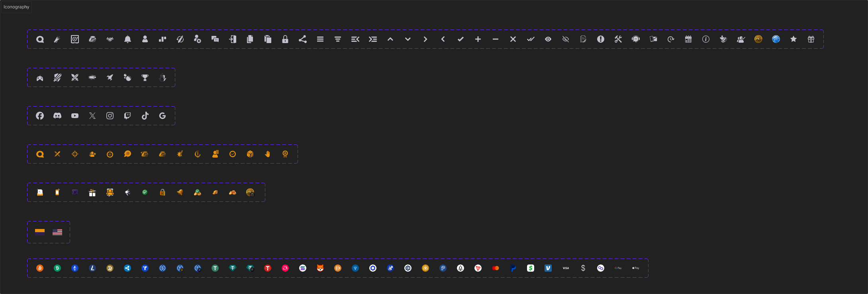Click the share nodes icon
This screenshot has height=294, width=868.
(303, 39)
